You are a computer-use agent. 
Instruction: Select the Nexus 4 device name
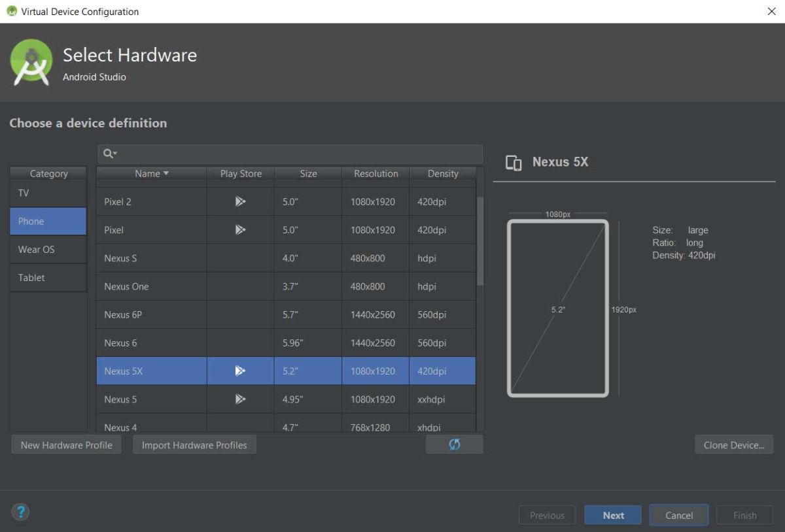tap(120, 427)
